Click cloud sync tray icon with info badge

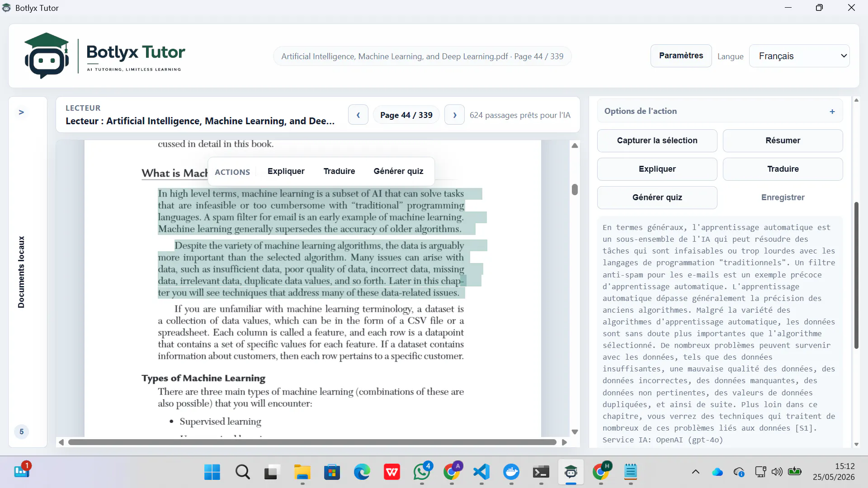pyautogui.click(x=739, y=472)
